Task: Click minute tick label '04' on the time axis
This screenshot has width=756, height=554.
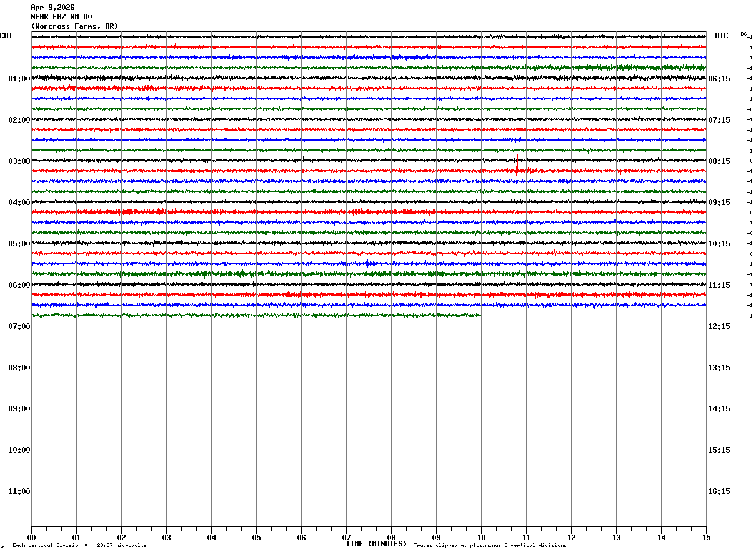Action: pos(211,537)
